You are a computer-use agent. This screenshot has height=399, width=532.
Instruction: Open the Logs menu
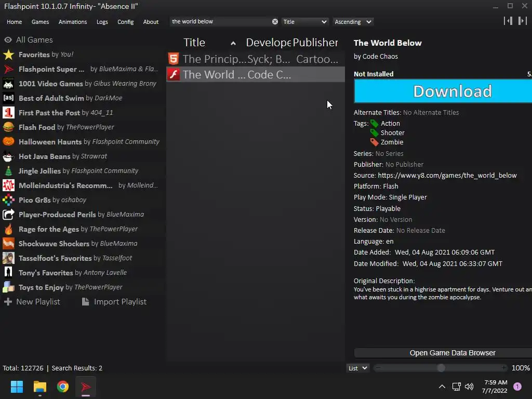pyautogui.click(x=102, y=22)
